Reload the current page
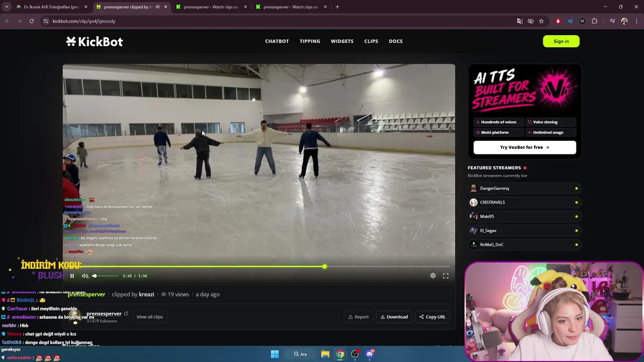Image resolution: width=644 pixels, height=362 pixels. click(x=31, y=21)
